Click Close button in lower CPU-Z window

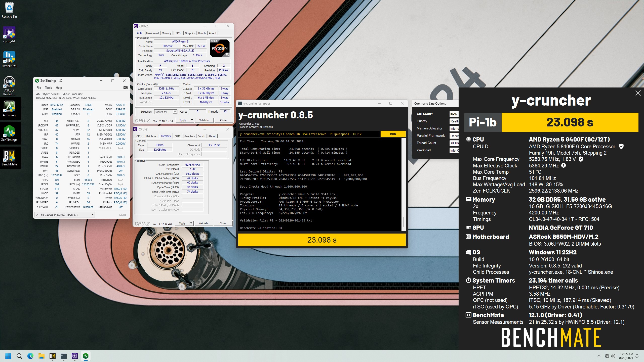(x=223, y=223)
